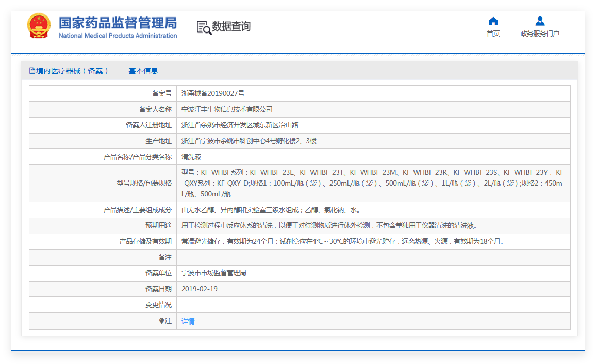596x364 pixels.
Task: Click the 首页 label
Action: click(493, 34)
